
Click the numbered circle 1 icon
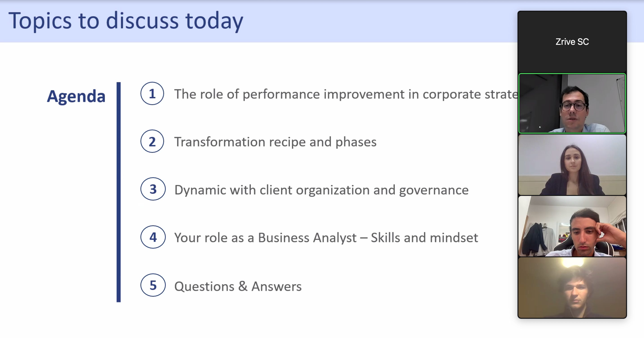tap(152, 93)
